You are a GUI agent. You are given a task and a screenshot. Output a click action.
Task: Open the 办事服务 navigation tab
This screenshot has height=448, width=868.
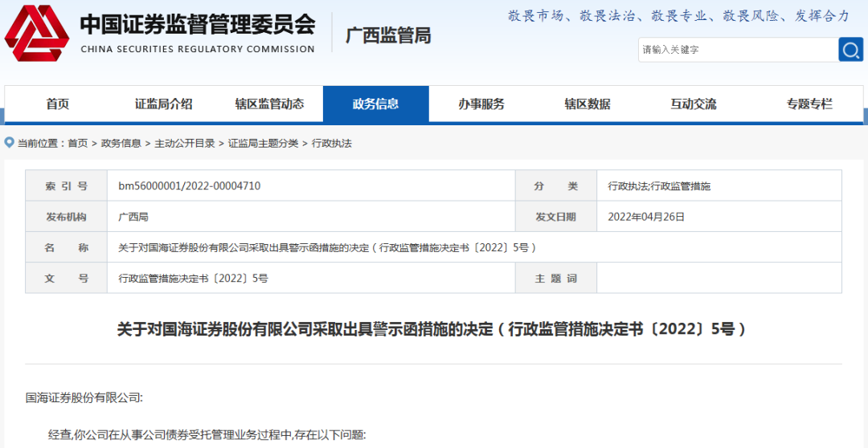coord(481,104)
